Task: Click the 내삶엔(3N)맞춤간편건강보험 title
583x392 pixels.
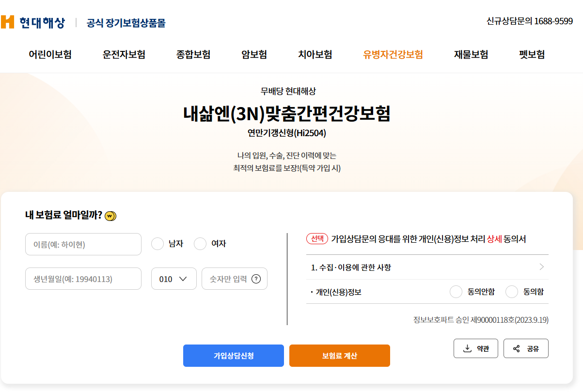Action: click(287, 114)
